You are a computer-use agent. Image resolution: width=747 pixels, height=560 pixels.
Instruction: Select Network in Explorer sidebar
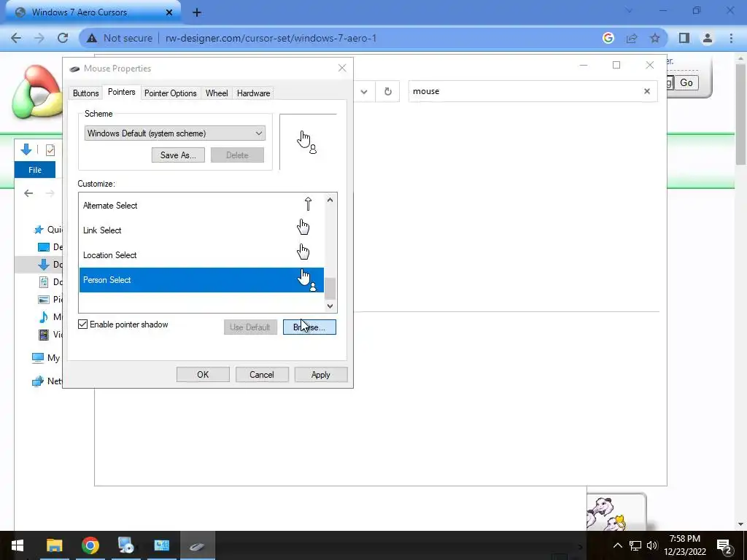point(46,381)
